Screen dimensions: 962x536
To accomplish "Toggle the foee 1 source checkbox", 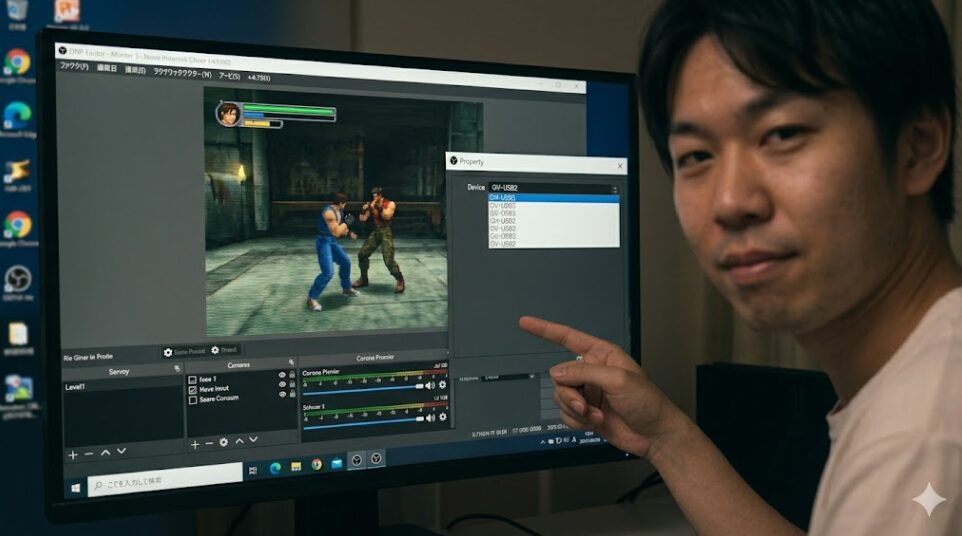I will point(193,380).
